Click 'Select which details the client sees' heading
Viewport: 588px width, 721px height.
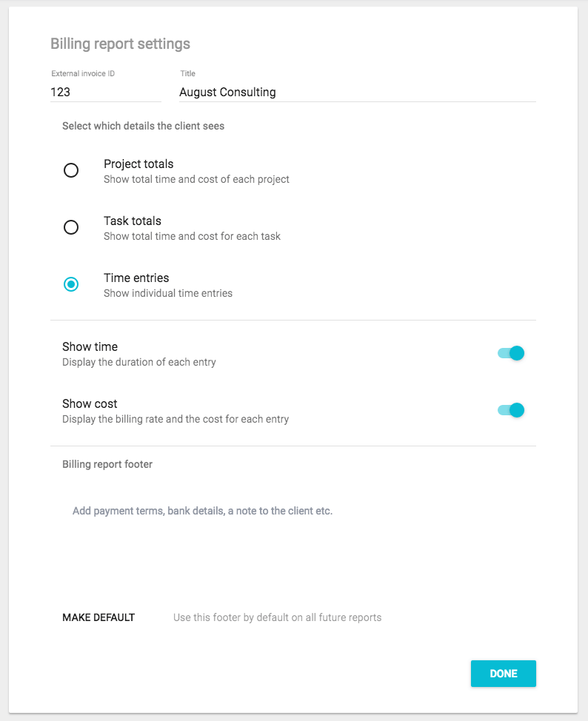coord(143,126)
